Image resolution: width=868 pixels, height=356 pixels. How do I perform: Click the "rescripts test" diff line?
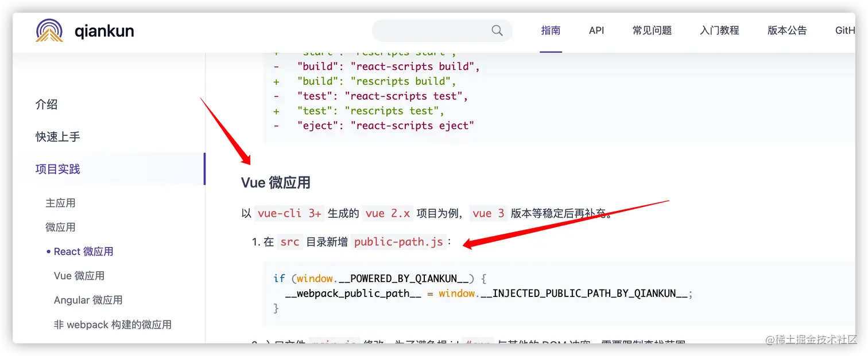pyautogui.click(x=359, y=111)
